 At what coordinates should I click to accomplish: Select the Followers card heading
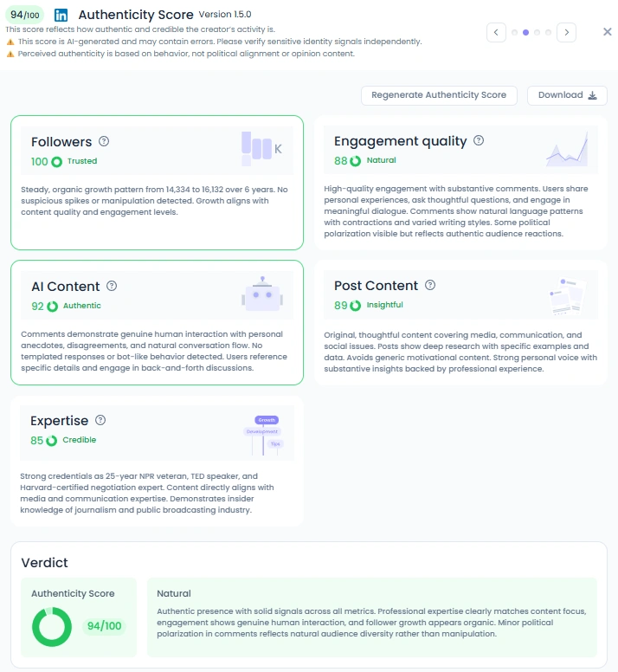(x=61, y=142)
